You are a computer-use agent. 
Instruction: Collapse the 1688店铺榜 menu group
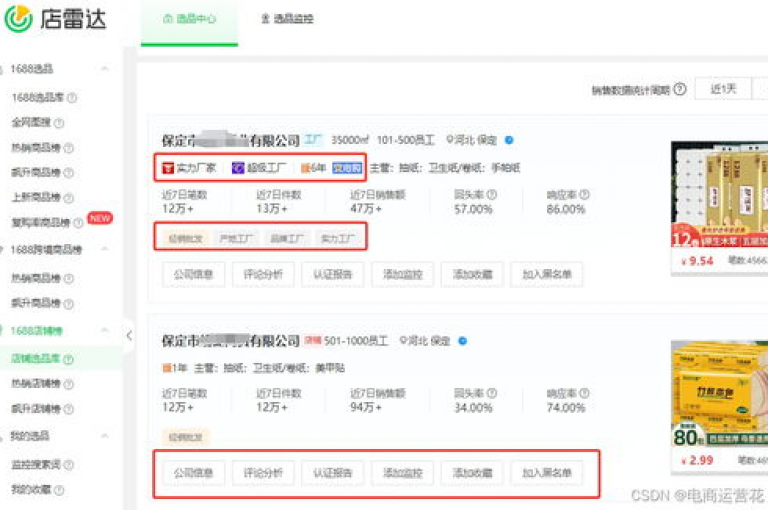(104, 330)
